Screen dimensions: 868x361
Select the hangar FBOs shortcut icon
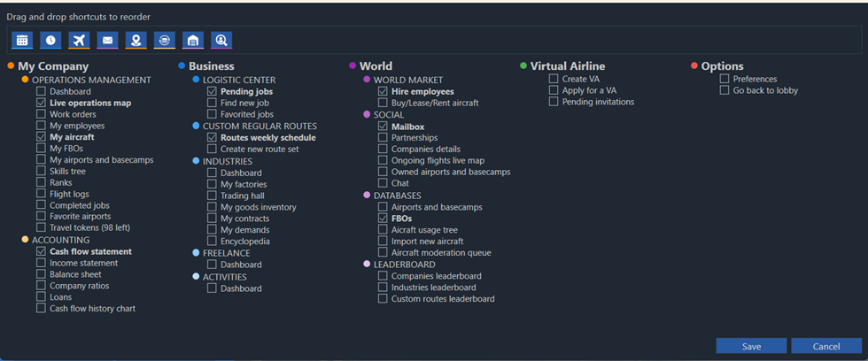[x=192, y=40]
